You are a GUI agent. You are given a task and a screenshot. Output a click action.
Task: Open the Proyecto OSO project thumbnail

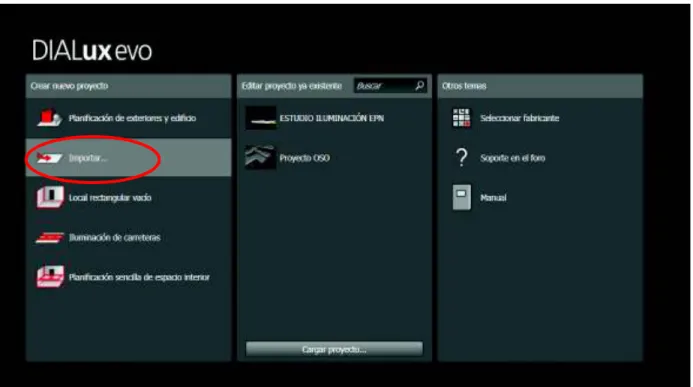coord(261,158)
